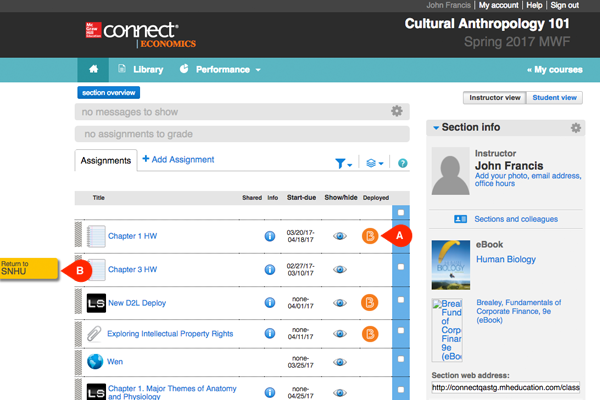Click the assignments help question icon
Screen dimensions: 600x400
403,163
